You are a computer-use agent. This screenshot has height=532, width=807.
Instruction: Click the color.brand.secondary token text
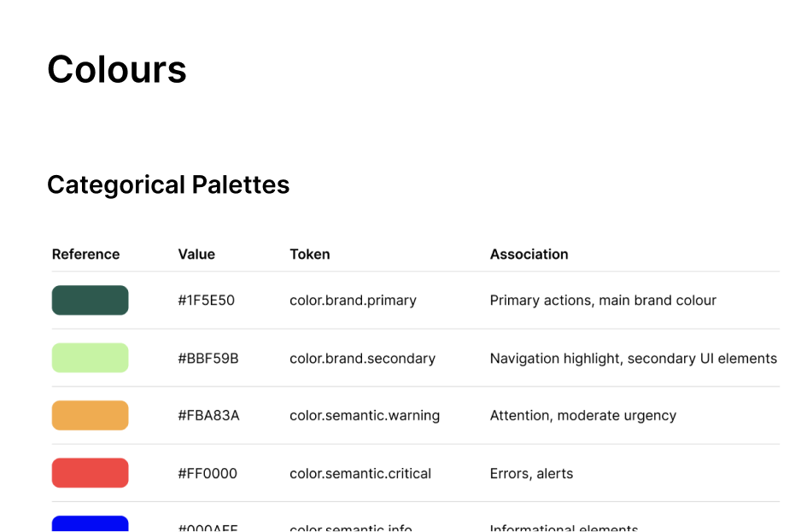[x=362, y=359]
